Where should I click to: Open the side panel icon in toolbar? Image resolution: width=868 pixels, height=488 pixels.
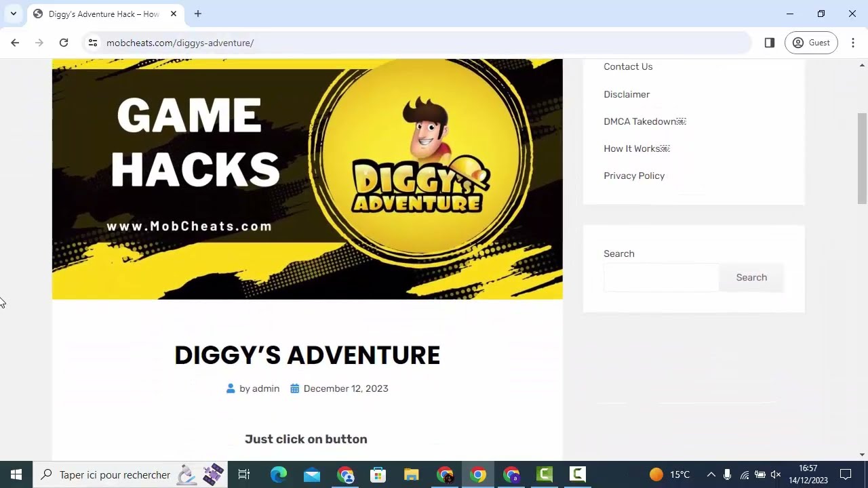click(x=769, y=43)
